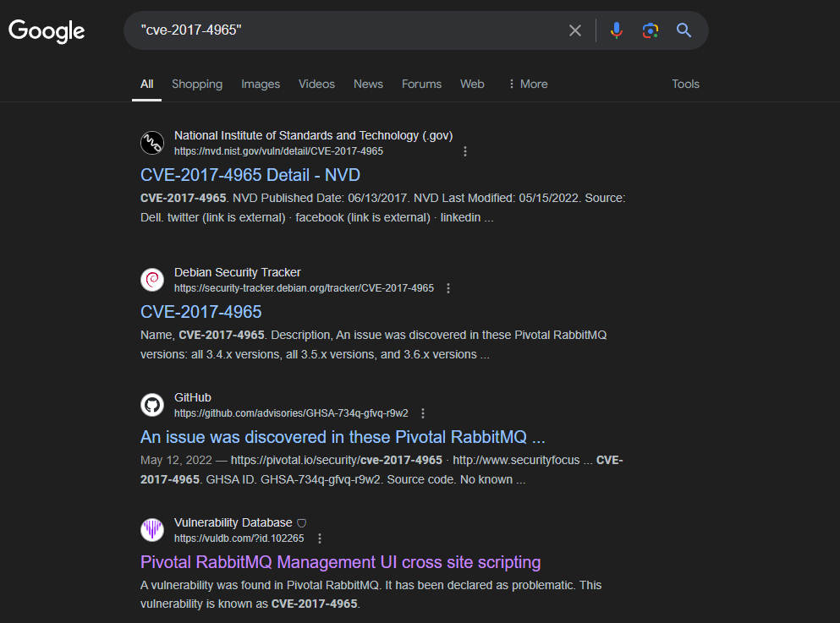
Task: Open the three-dot menu for the GitHub result
Action: pyautogui.click(x=423, y=413)
